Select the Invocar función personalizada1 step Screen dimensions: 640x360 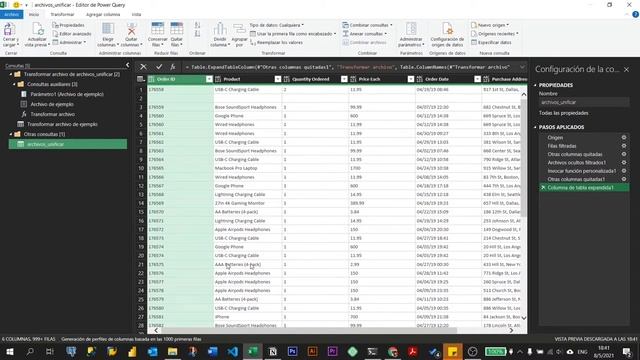click(x=582, y=171)
